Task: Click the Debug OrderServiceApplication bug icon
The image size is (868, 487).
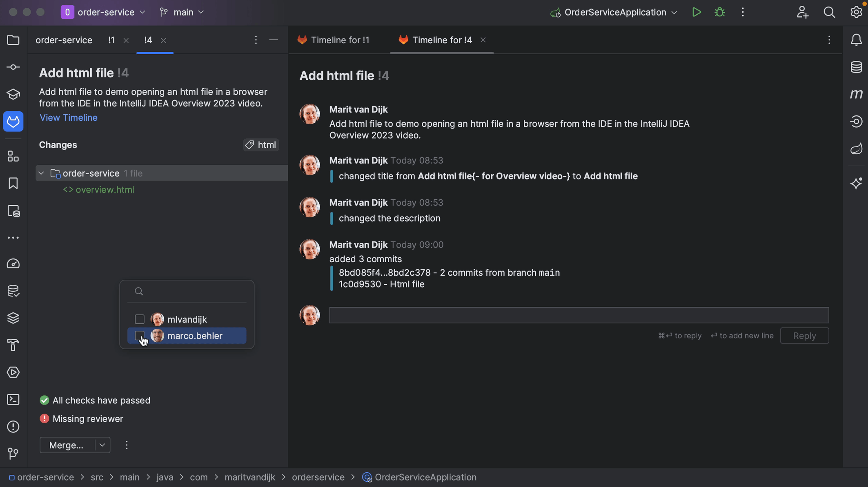Action: (x=719, y=12)
